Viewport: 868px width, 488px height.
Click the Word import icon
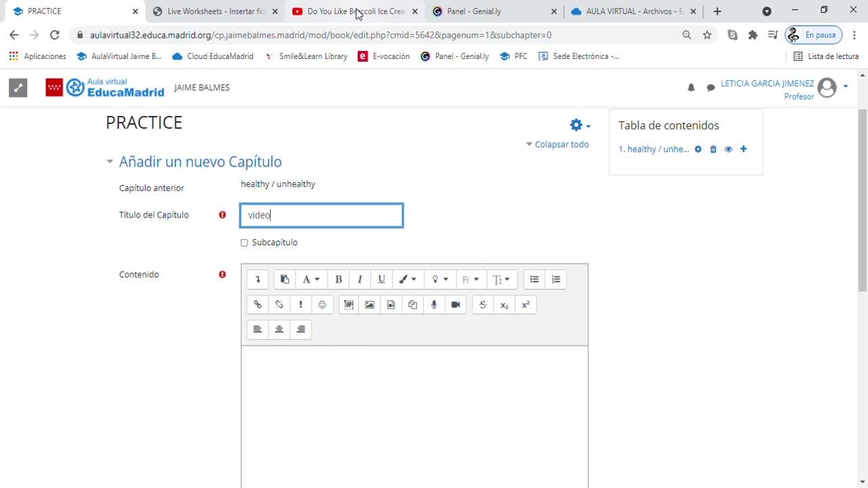349,304
